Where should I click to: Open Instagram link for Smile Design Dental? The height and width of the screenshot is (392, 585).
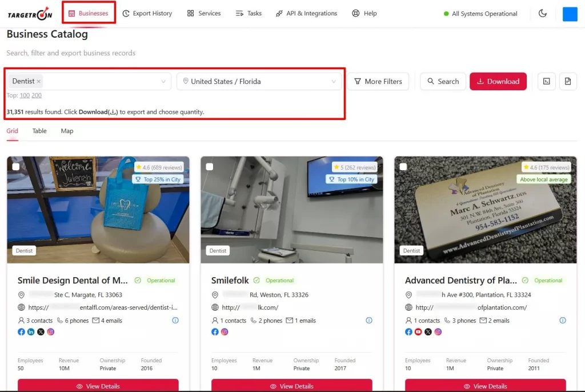51,332
